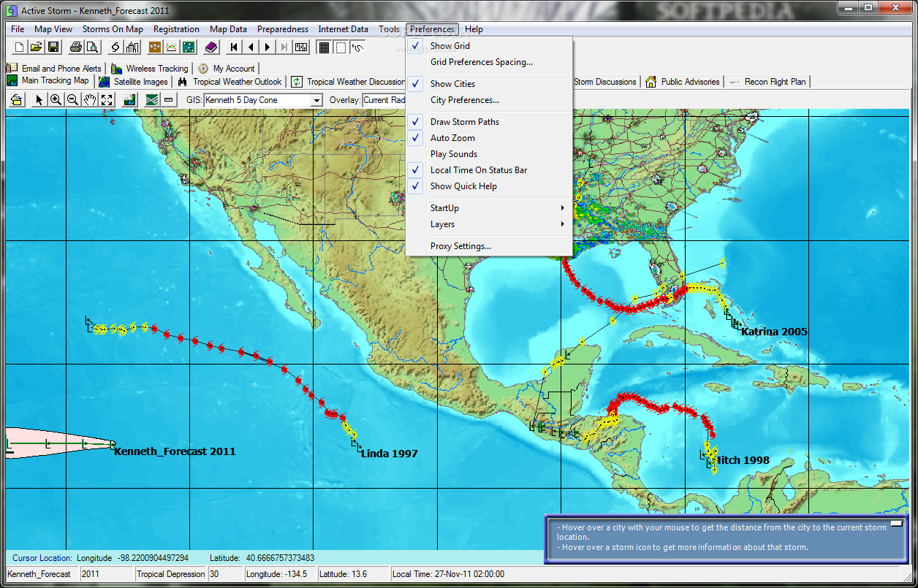The image size is (918, 588).
Task: Click the Zoom to full extent icon
Action: pos(107,100)
